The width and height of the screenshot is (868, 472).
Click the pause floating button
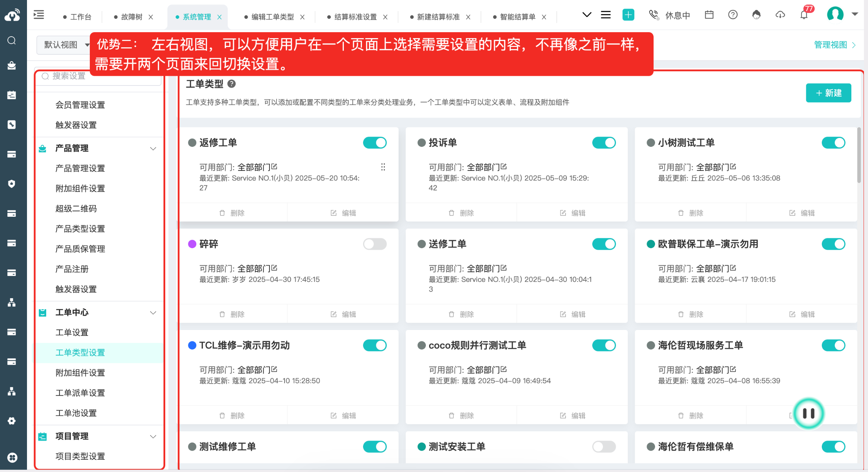coord(808,413)
